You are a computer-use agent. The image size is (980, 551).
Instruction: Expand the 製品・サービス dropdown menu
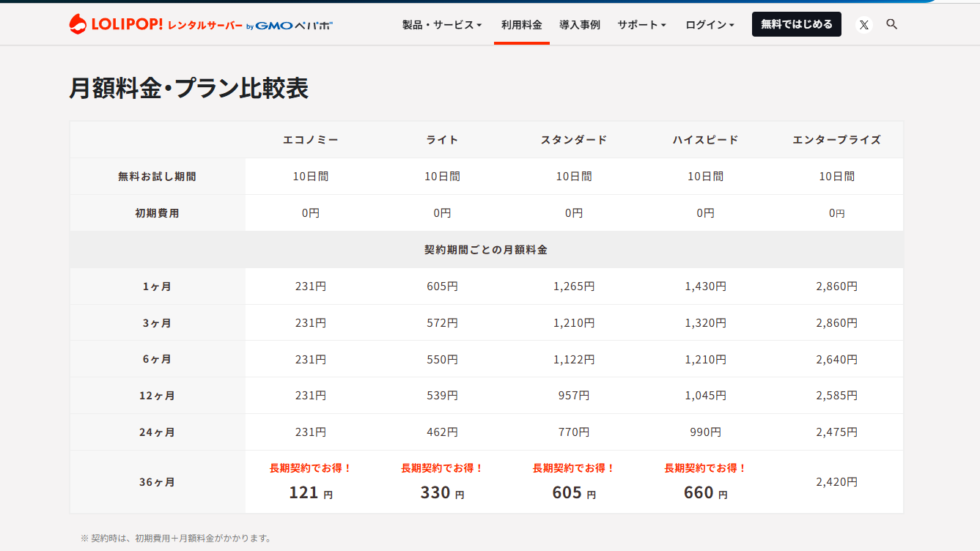click(x=442, y=25)
